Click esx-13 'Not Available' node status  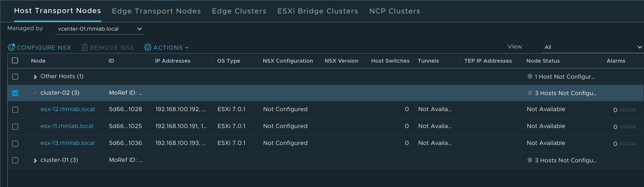[546, 143]
